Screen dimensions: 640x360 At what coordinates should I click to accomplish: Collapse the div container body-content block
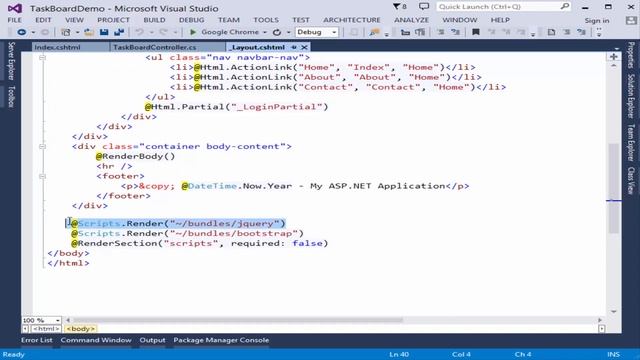[x=42, y=146]
